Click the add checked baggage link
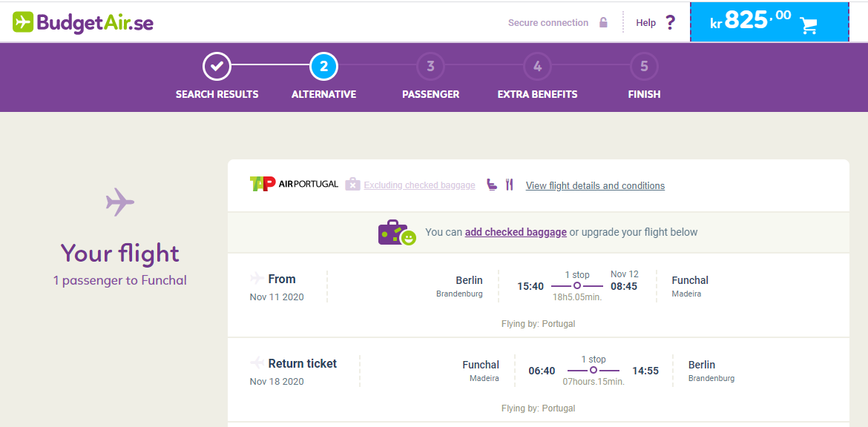 pos(516,232)
